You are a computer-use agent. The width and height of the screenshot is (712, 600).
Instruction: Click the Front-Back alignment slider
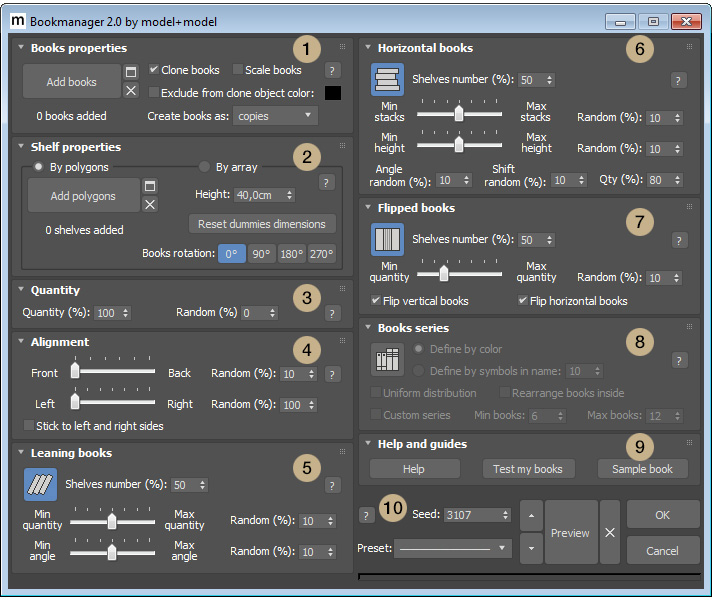point(113,371)
